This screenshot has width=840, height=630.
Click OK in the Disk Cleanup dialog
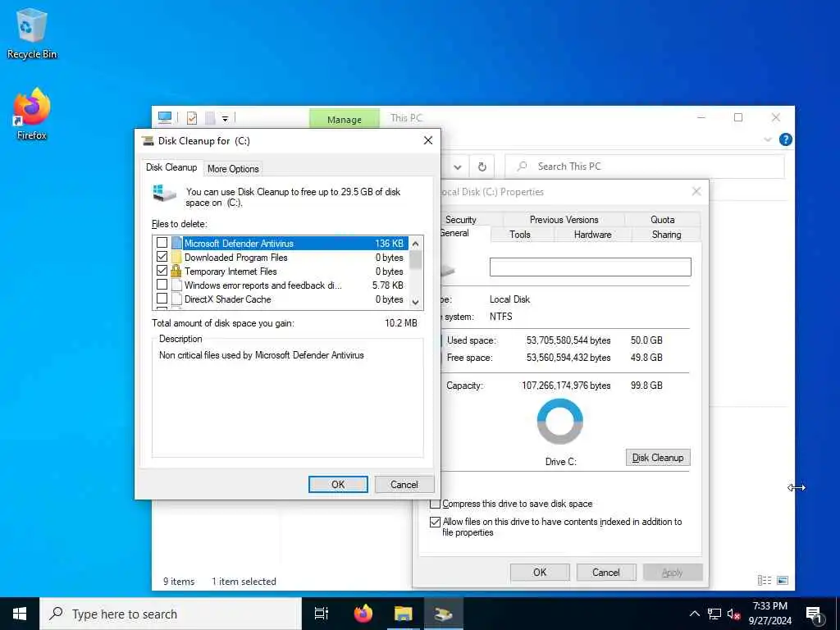coord(338,484)
